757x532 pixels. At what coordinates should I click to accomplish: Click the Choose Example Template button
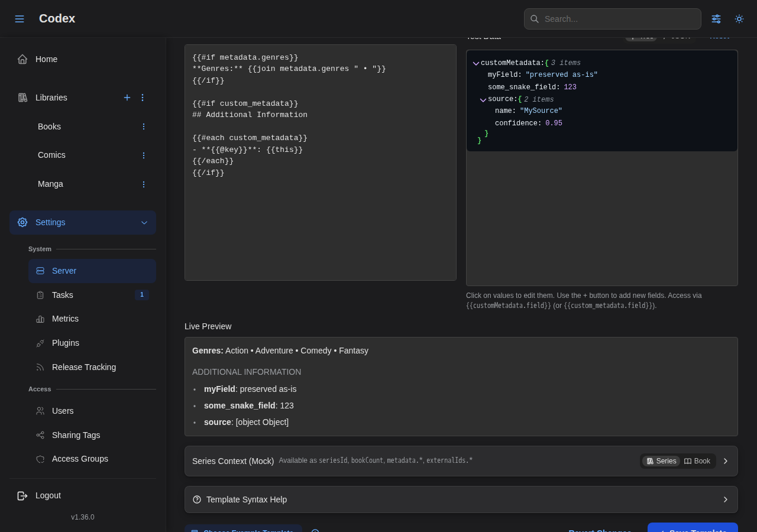243,528
